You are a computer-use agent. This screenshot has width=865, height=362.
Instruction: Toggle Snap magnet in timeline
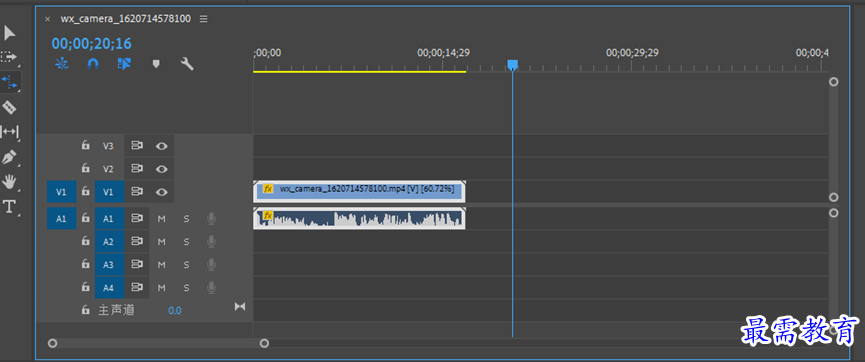[93, 64]
